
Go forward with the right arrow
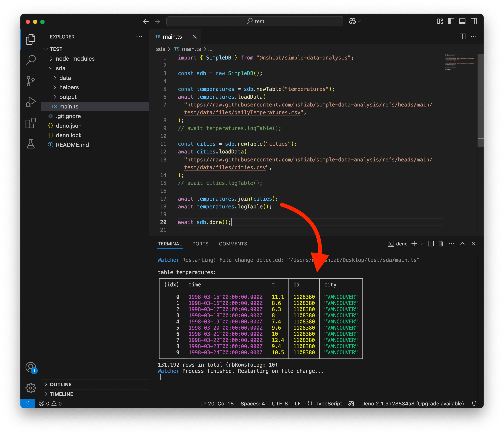[x=157, y=21]
